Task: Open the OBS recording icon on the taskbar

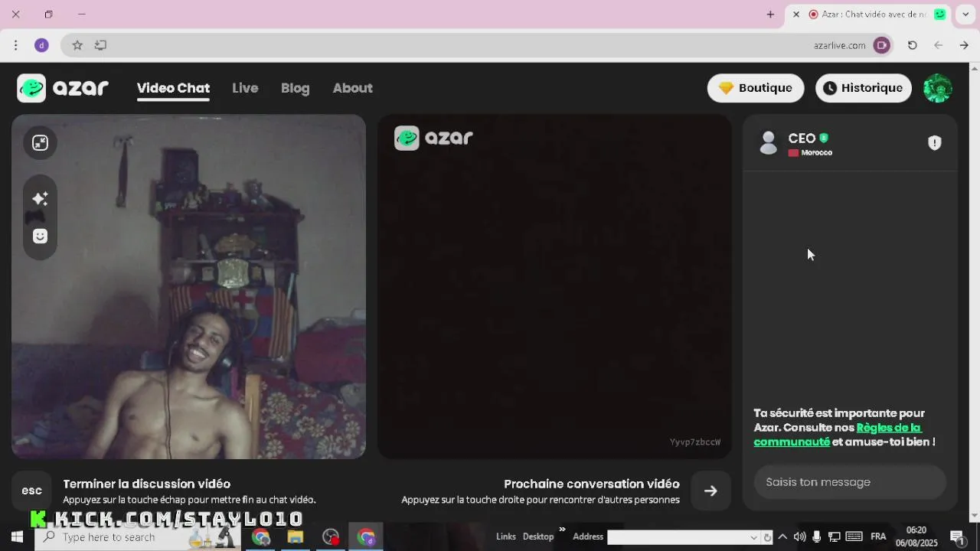Action: point(331,536)
